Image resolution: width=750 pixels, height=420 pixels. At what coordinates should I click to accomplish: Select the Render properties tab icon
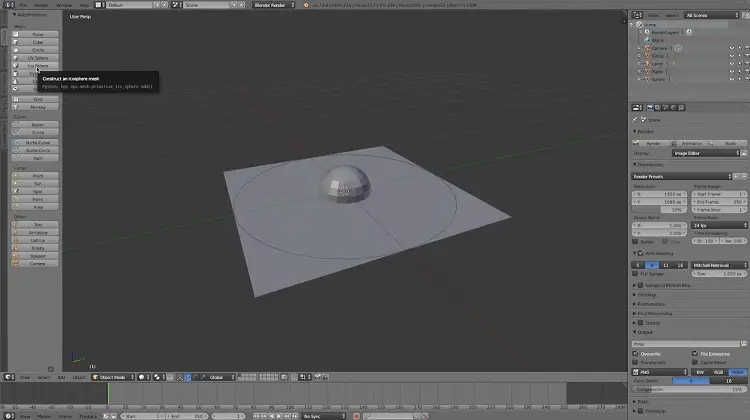pos(650,108)
